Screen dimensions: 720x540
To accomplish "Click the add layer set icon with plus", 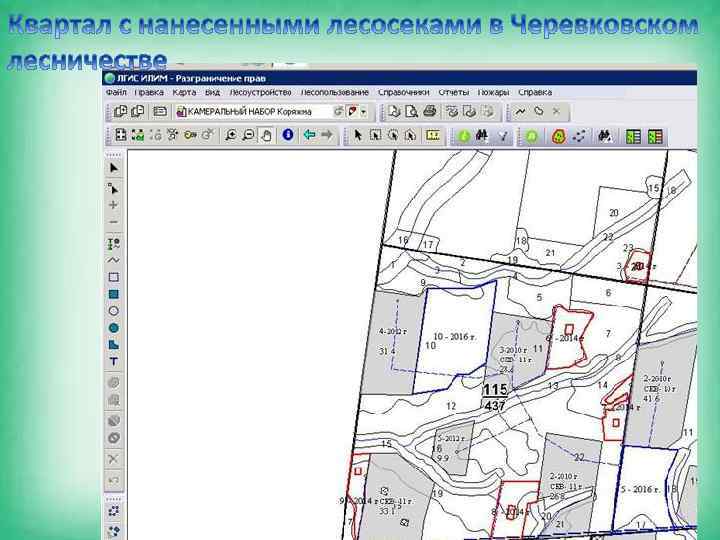I will [120, 112].
